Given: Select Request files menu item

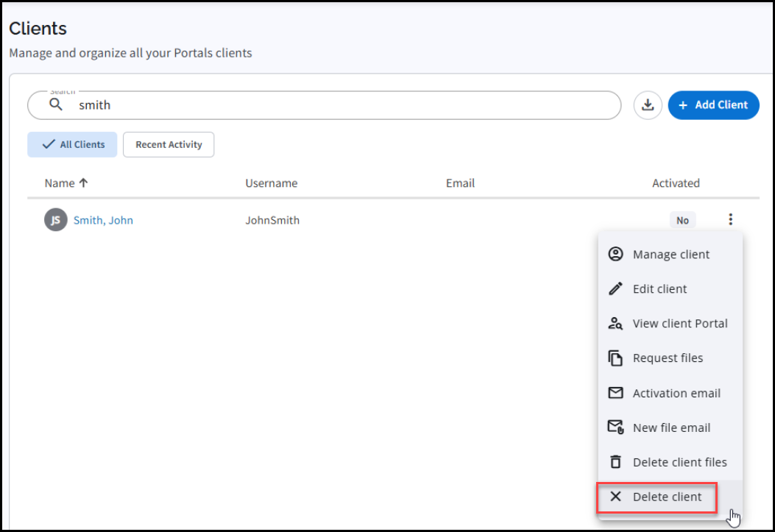Looking at the screenshot, I should [670, 358].
